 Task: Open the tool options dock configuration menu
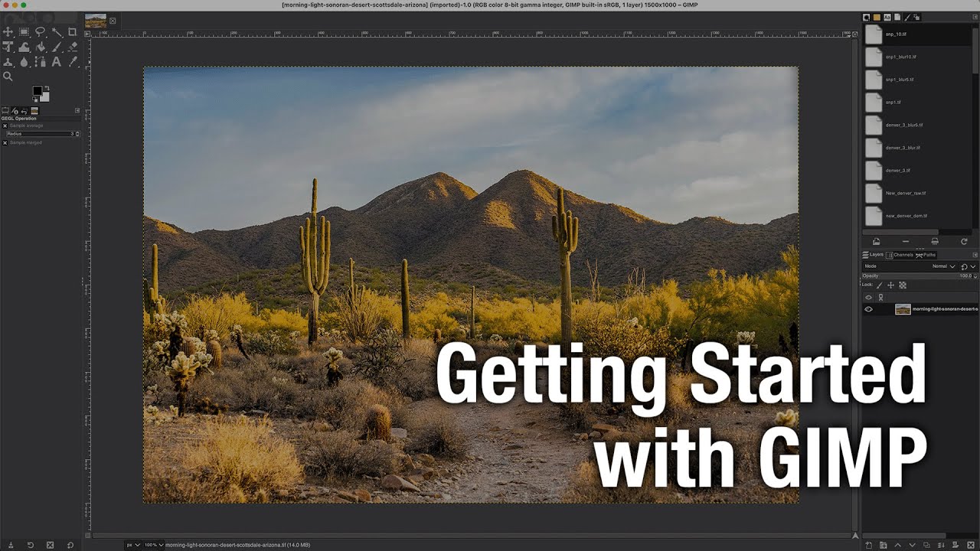pos(77,111)
